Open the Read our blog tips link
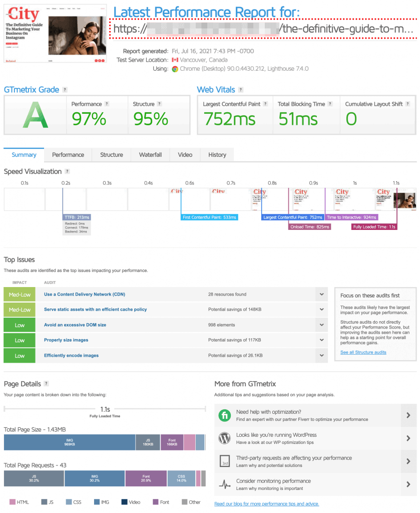 point(266,504)
